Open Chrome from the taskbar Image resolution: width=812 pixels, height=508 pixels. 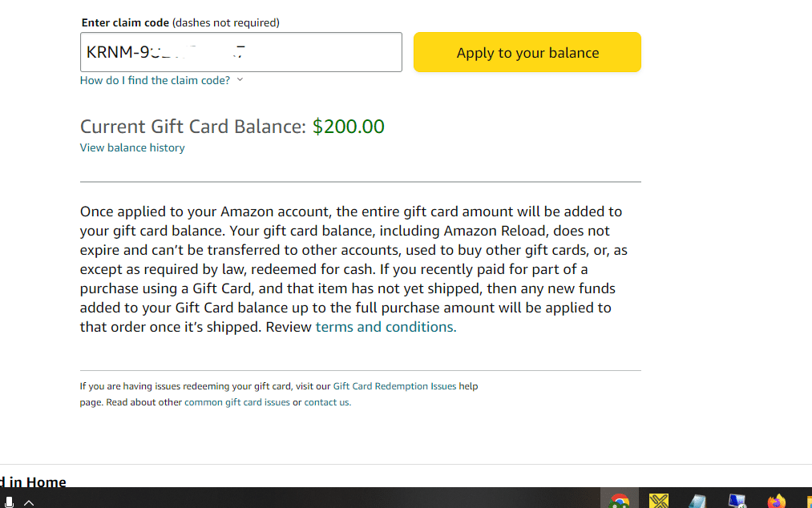tap(619, 501)
